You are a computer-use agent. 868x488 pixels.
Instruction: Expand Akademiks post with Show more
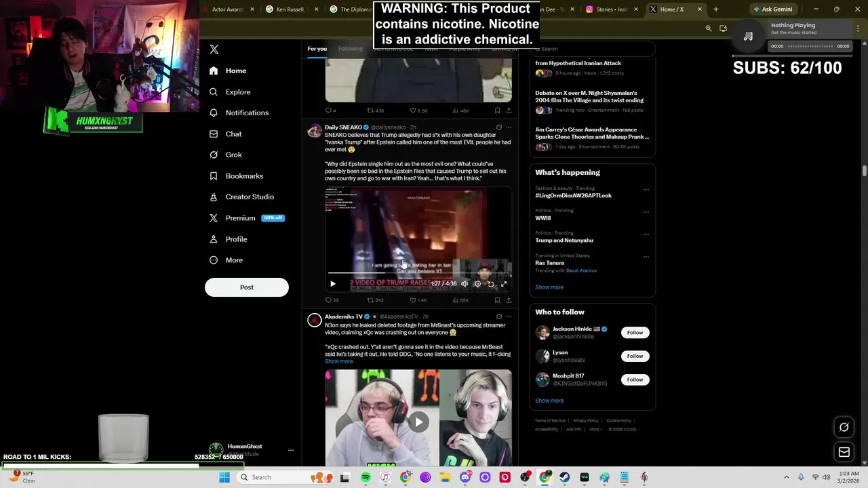[338, 361]
